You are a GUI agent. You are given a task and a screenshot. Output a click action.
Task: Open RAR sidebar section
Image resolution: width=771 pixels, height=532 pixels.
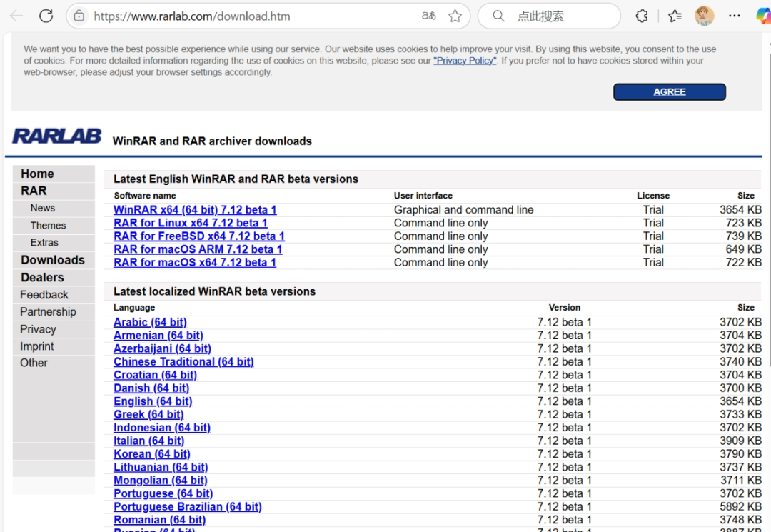click(34, 191)
